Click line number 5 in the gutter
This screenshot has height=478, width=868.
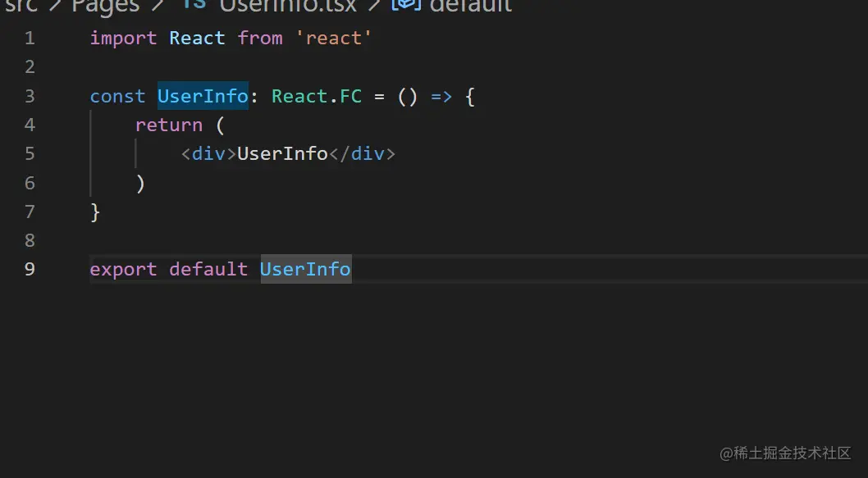pyautogui.click(x=30, y=154)
